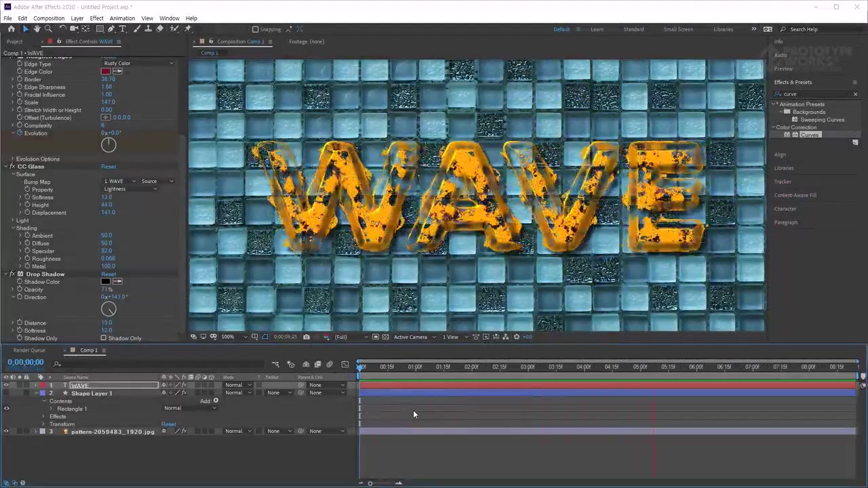
Task: Select the Roto Brush tool
Action: 174,29
